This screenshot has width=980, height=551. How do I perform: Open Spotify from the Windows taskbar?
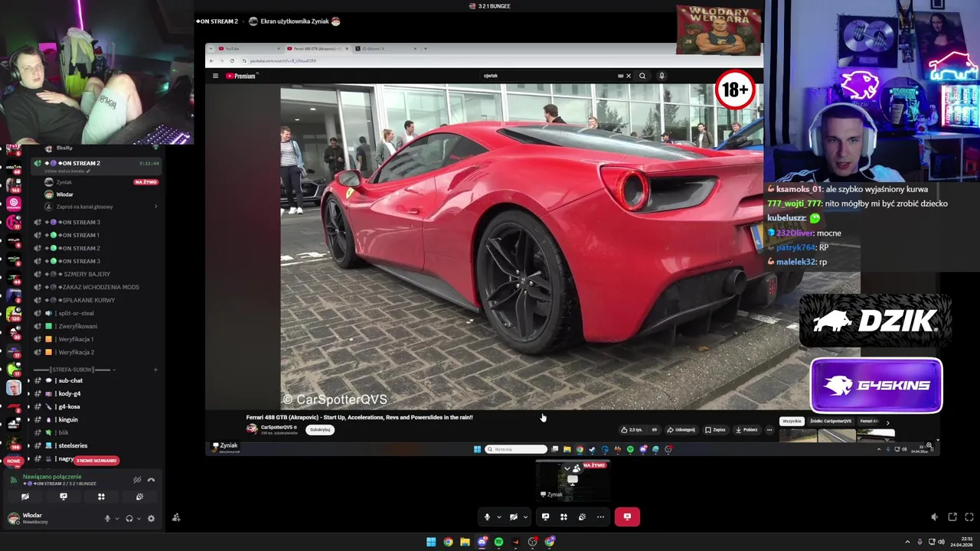(x=498, y=542)
